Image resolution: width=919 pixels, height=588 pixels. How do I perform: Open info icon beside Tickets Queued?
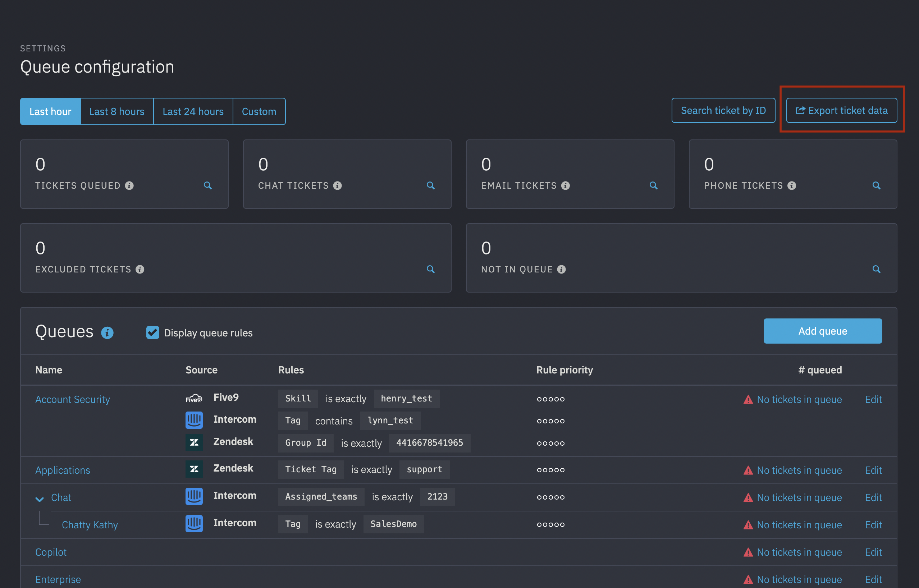tap(129, 185)
